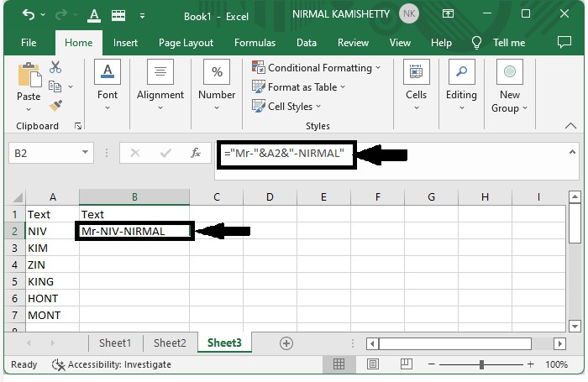Open Ribbon Display Options icon

(x=448, y=14)
